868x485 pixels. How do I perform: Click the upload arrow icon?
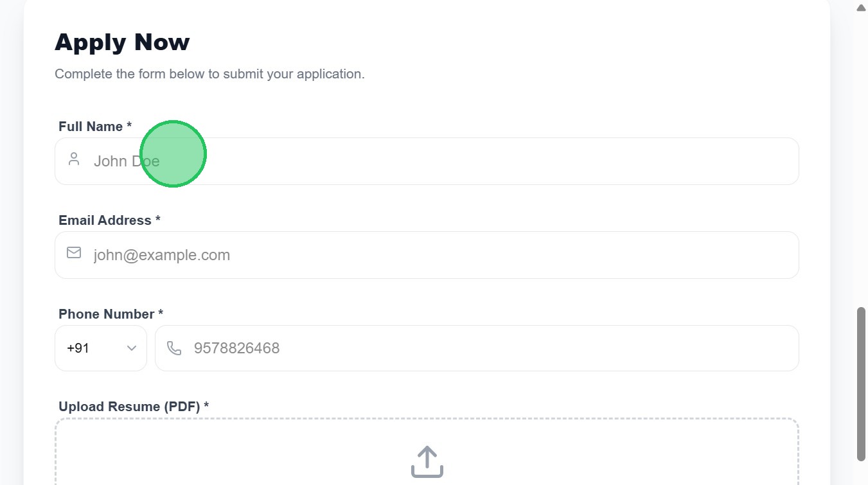pos(427,461)
